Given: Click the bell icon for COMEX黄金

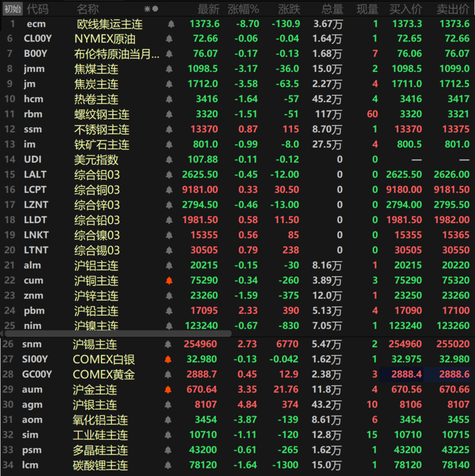Looking at the screenshot, I should tap(167, 375).
